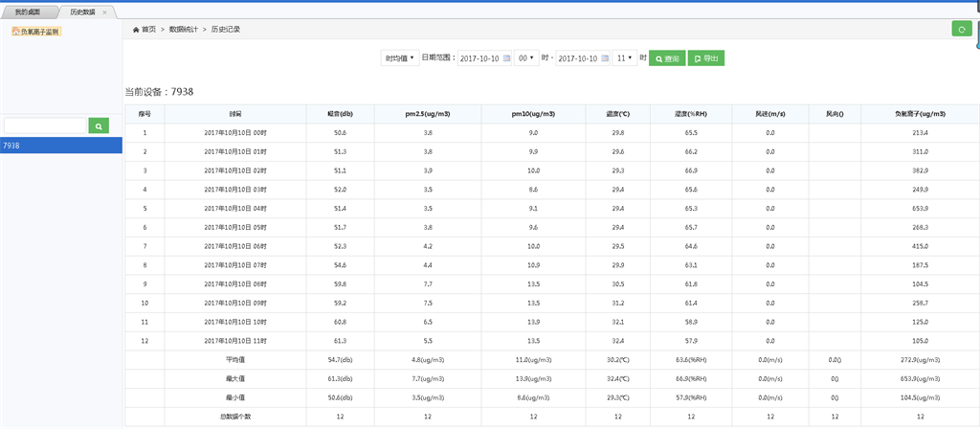Select the 历史数据 tab

point(83,11)
